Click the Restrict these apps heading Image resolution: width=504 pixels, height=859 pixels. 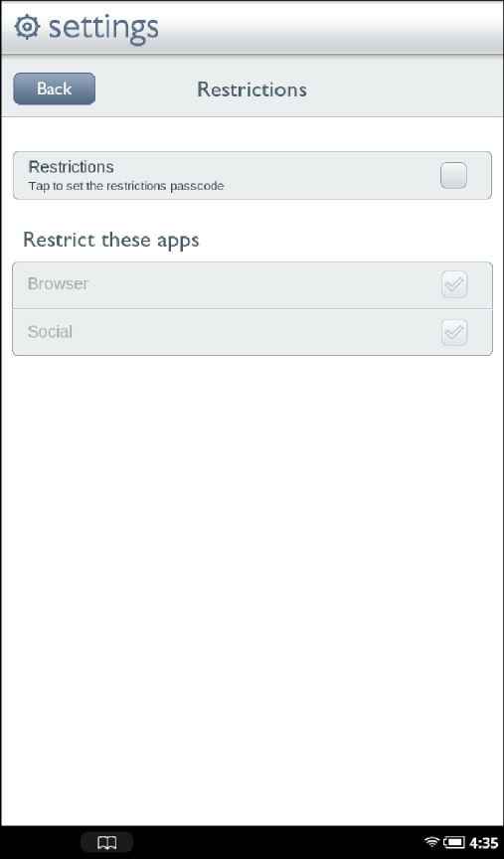pos(111,240)
